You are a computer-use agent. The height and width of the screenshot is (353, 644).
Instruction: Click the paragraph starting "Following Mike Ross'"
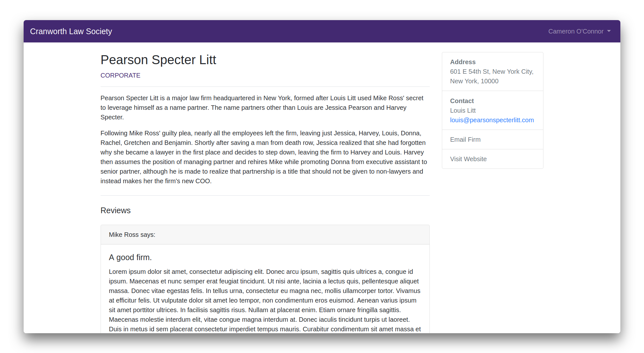[264, 157]
